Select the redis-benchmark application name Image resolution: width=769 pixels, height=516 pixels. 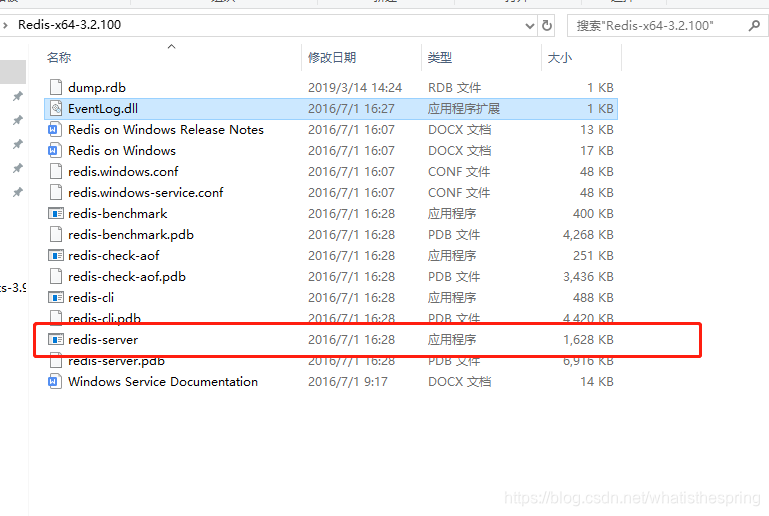click(x=118, y=214)
